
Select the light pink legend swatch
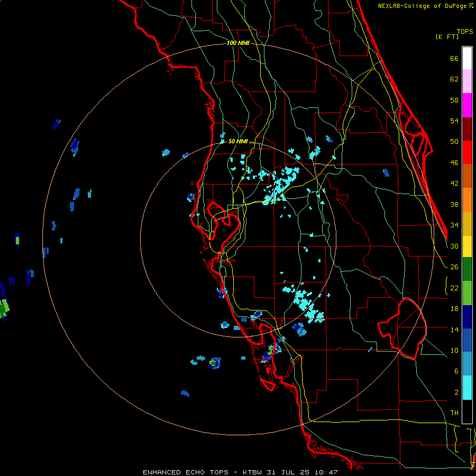(x=467, y=81)
